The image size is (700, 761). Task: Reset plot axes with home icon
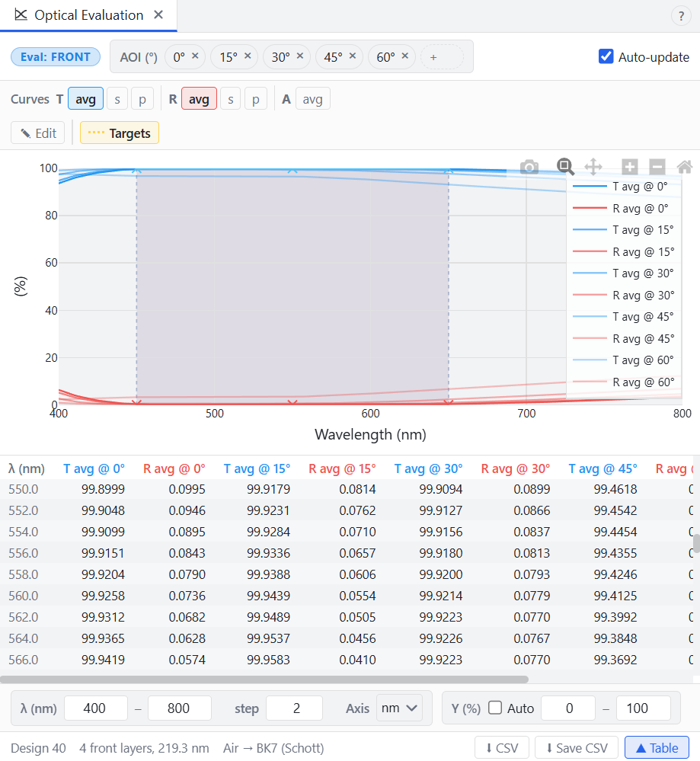tap(685, 167)
